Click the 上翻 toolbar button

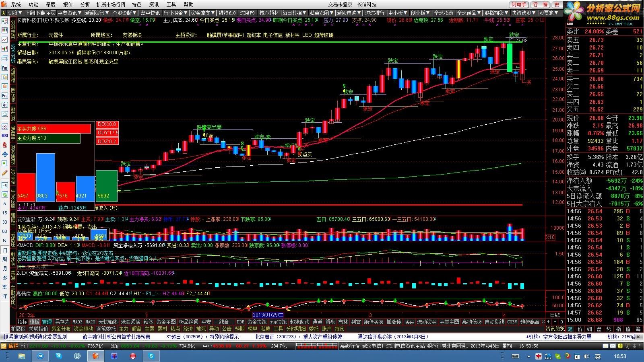pos(30,13)
